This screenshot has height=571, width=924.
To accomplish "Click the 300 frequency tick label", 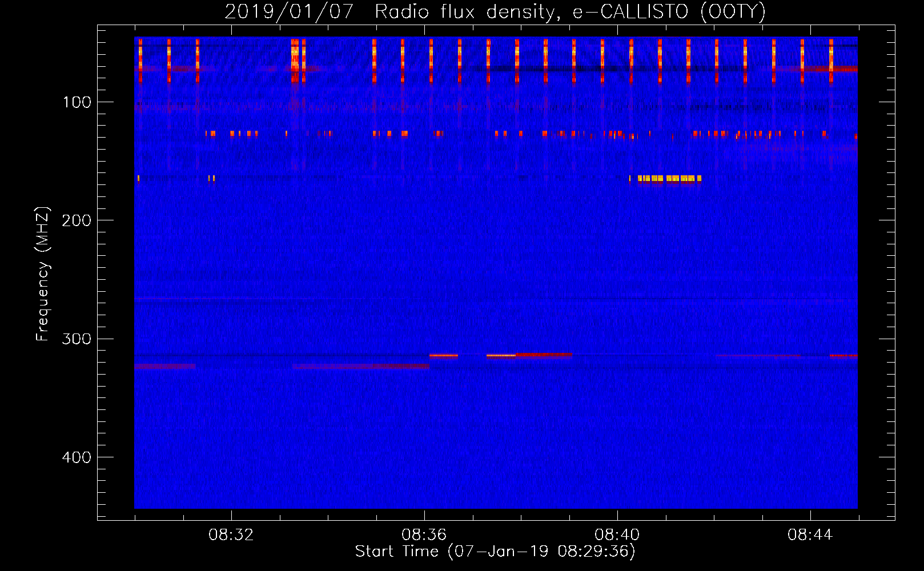I will tap(77, 339).
